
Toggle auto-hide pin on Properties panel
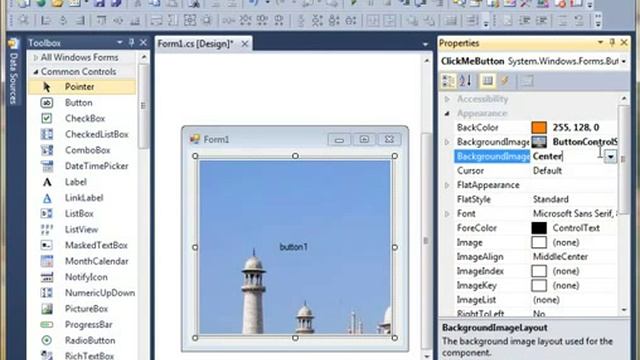pos(612,42)
